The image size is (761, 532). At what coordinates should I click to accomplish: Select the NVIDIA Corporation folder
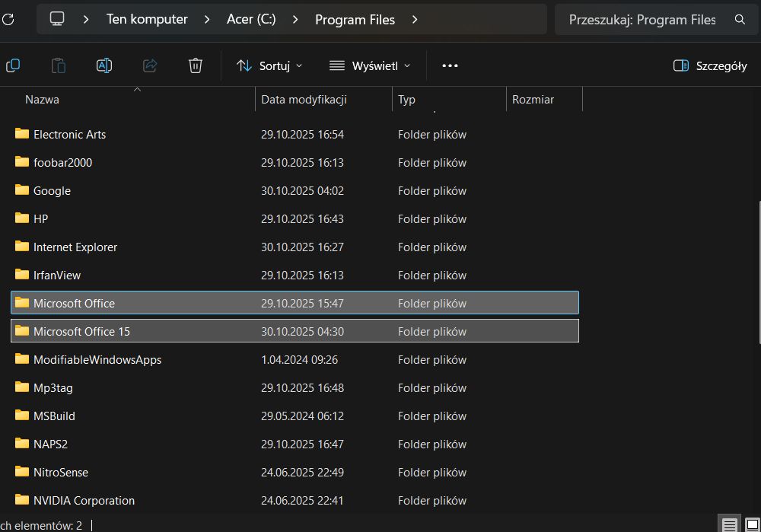point(84,501)
